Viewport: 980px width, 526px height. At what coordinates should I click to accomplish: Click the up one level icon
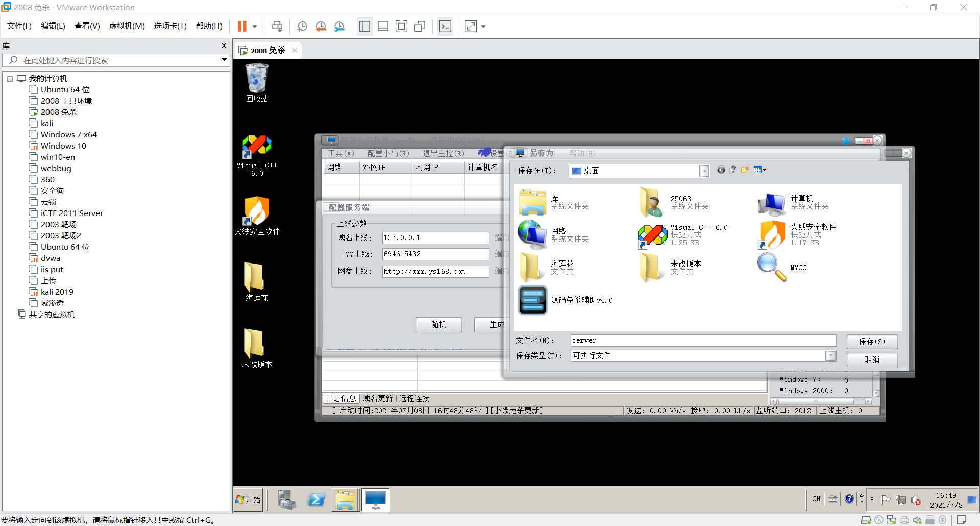point(733,170)
